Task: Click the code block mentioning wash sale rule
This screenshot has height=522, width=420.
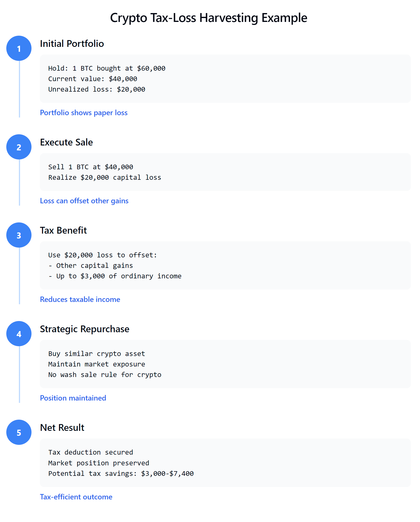Action: 225,364
